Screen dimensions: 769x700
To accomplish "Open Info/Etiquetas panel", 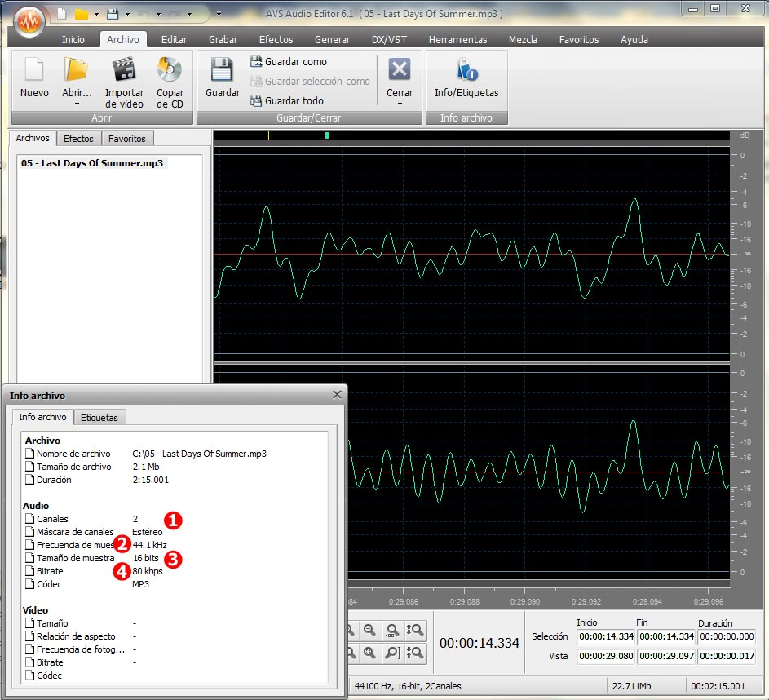I will [466, 79].
